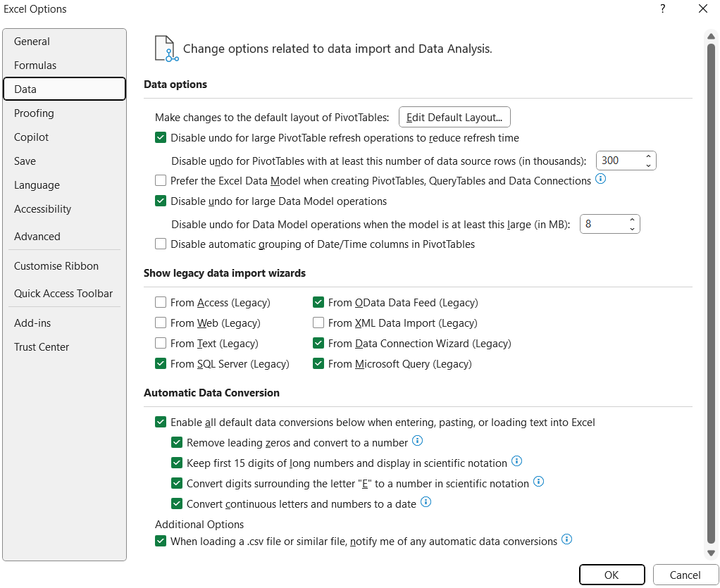Uncheck Convert digits surrounding letter "E"
Screen dimensions: 720x588
coord(177,483)
